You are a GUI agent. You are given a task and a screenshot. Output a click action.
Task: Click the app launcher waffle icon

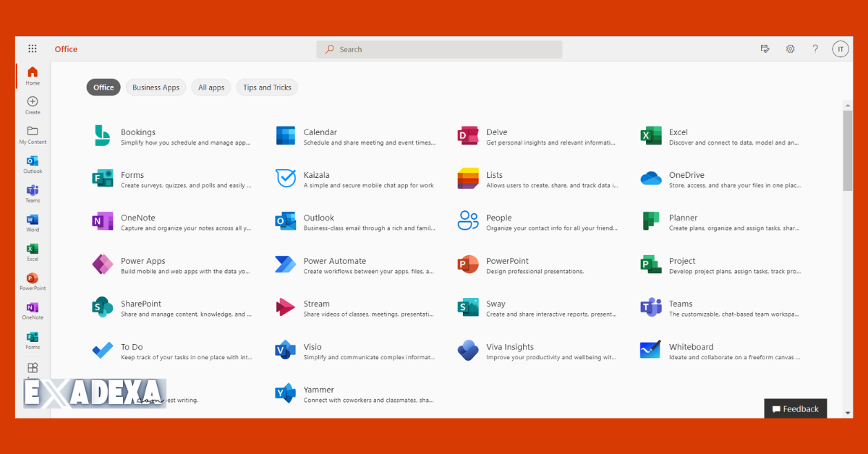click(x=32, y=48)
